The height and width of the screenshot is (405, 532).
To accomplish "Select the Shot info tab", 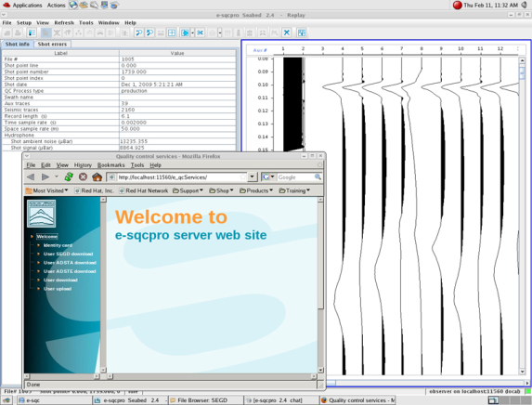I will click(x=18, y=45).
